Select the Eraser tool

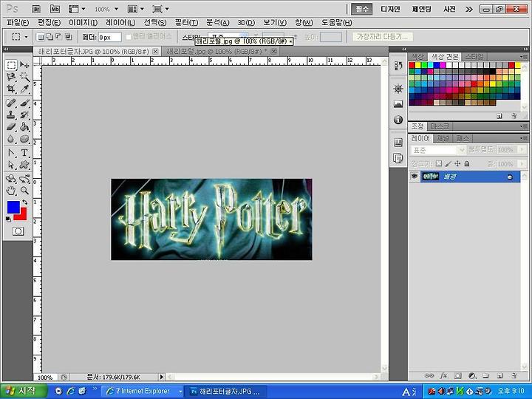coord(11,127)
